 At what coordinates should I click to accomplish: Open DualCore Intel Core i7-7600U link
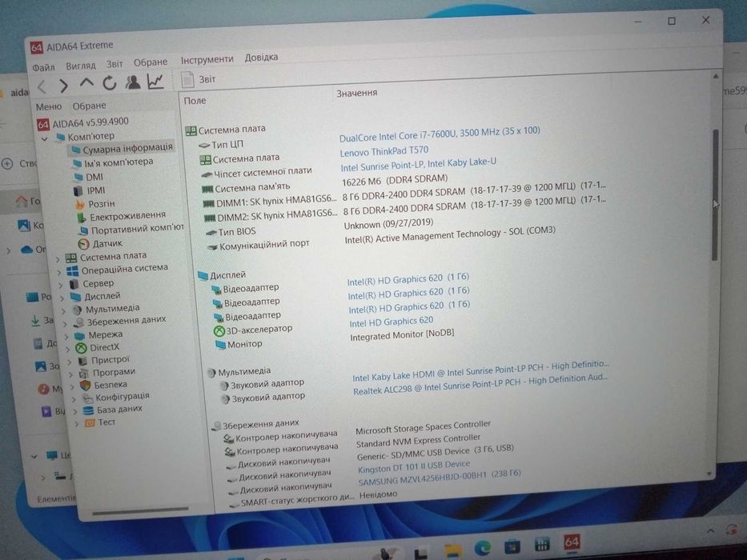coord(440,134)
